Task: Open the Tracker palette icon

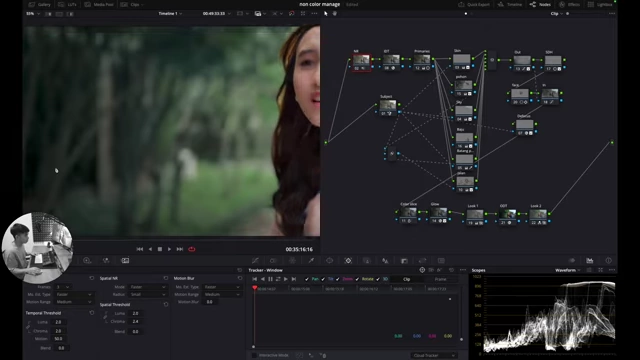Action: [x=348, y=260]
